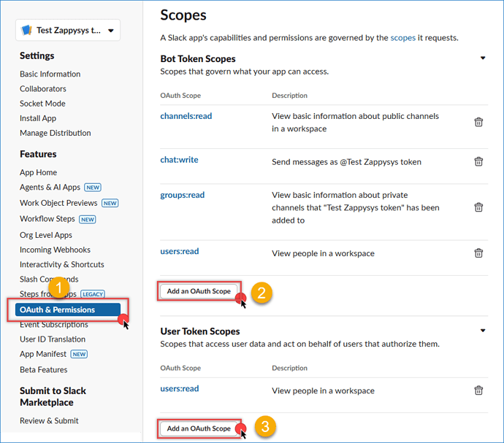The image size is (504, 443).
Task: Click the NEW badge beside Workflow Steps
Action: tap(88, 220)
